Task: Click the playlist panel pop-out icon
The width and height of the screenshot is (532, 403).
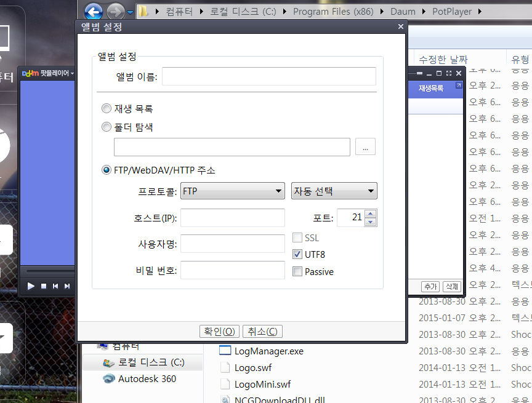Action: [x=459, y=86]
